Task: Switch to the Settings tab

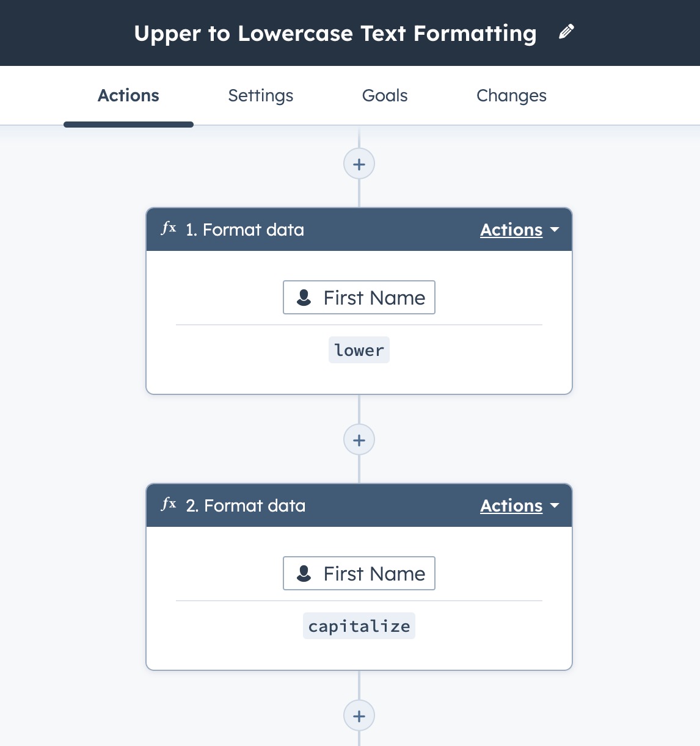Action: (261, 96)
